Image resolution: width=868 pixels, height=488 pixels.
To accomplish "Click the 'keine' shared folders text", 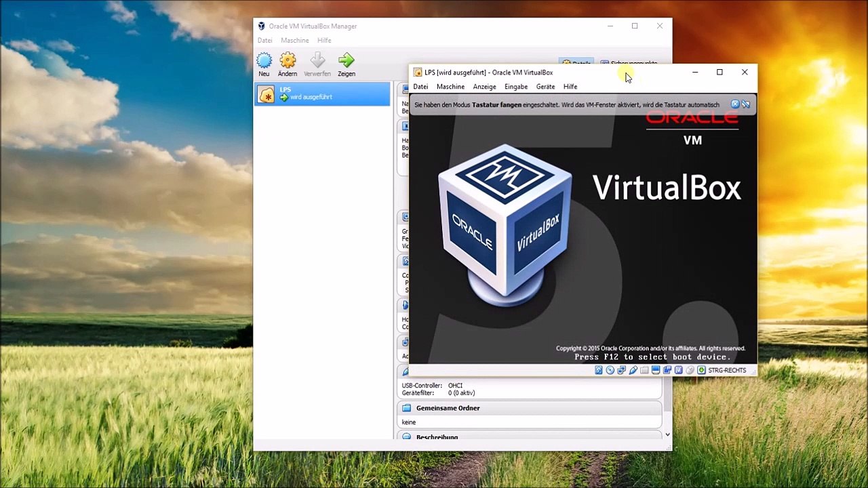I will (x=409, y=422).
